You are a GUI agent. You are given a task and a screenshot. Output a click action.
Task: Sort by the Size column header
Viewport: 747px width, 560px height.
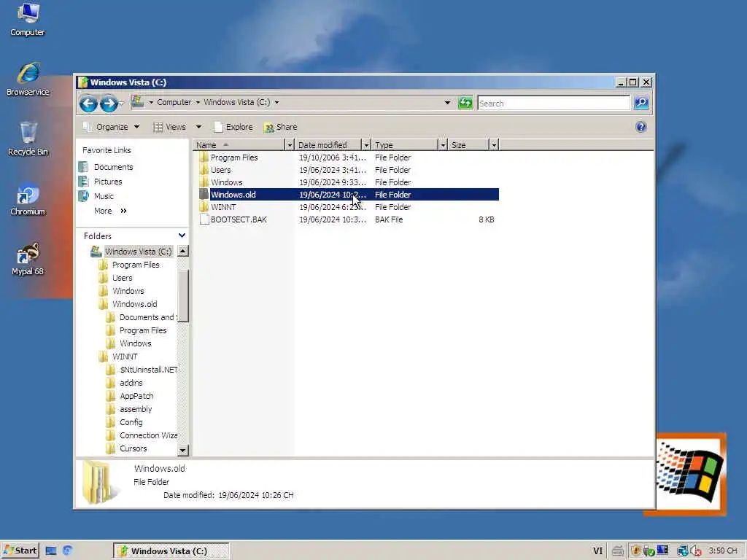click(x=469, y=145)
